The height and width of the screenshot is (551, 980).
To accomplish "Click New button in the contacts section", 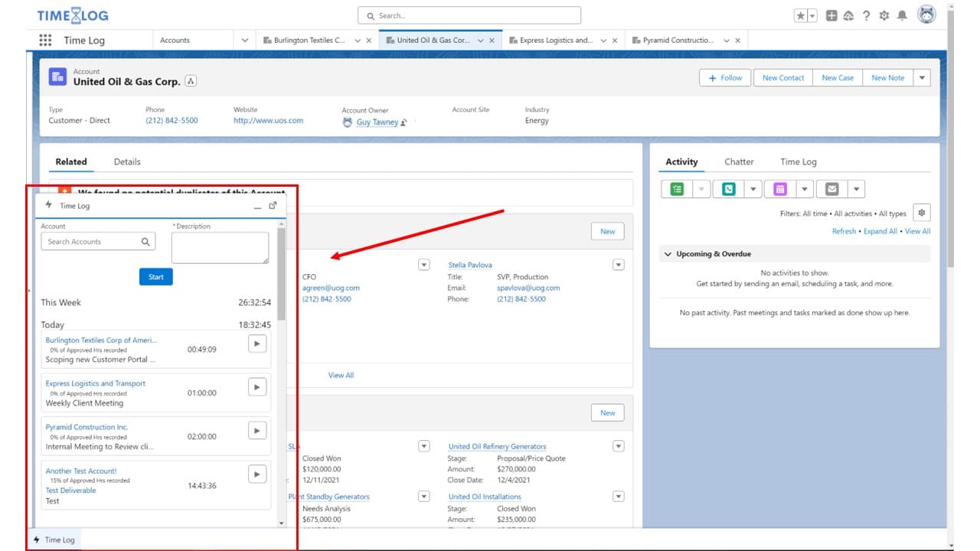I will (x=608, y=231).
